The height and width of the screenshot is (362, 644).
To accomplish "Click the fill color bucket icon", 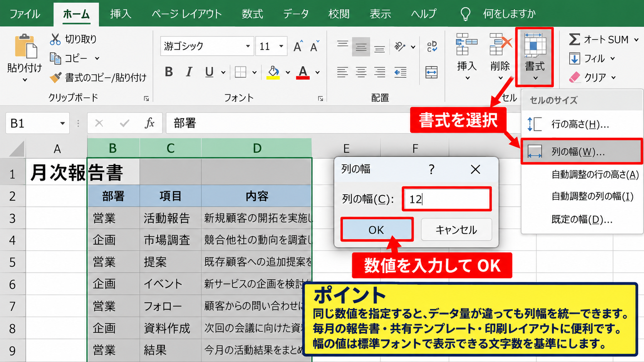I will 273,72.
